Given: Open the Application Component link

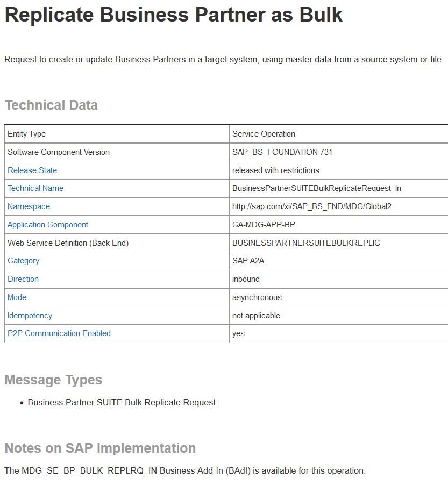Looking at the screenshot, I should [48, 225].
